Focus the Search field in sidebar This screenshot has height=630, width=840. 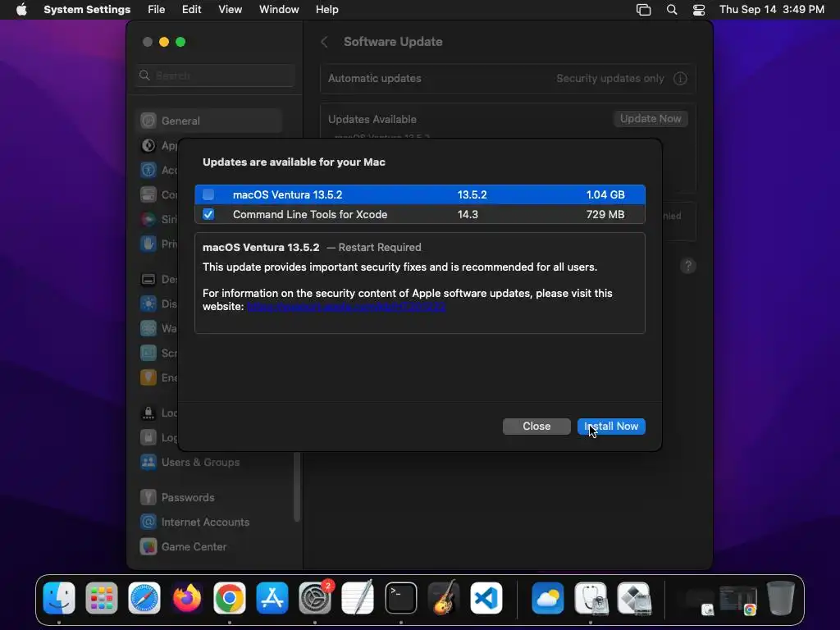[x=216, y=75]
